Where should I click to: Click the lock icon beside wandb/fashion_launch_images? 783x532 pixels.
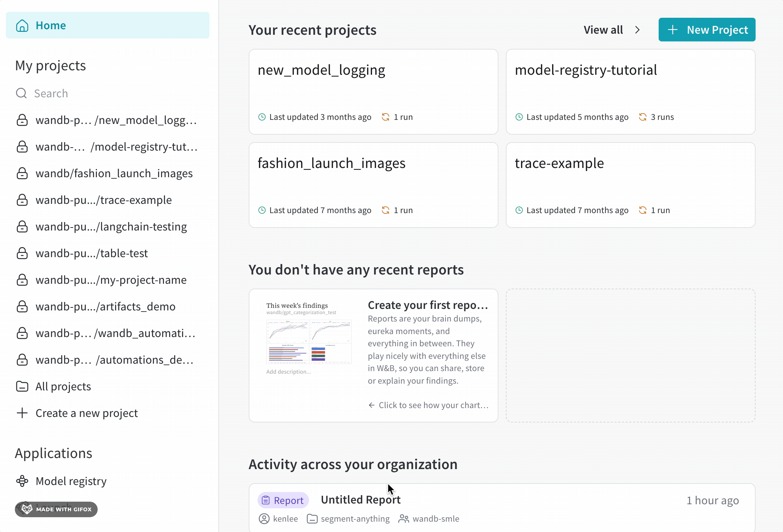point(22,173)
